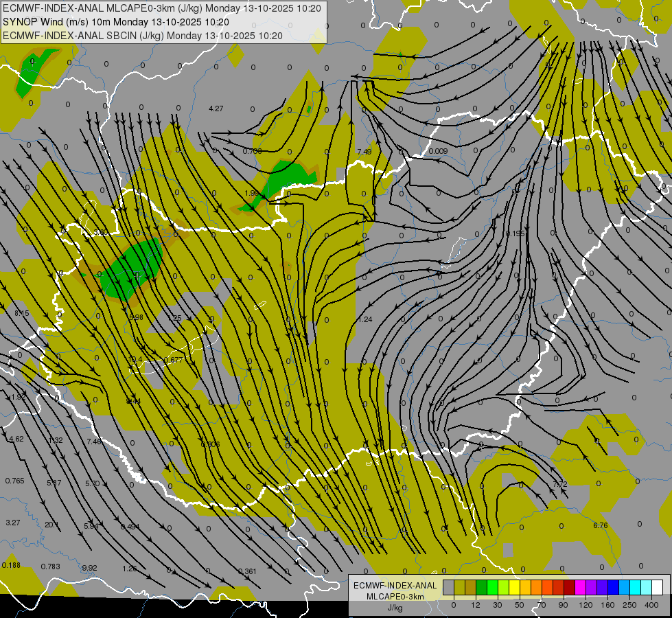
Task: Click the map value 6.76
Action: tap(601, 525)
